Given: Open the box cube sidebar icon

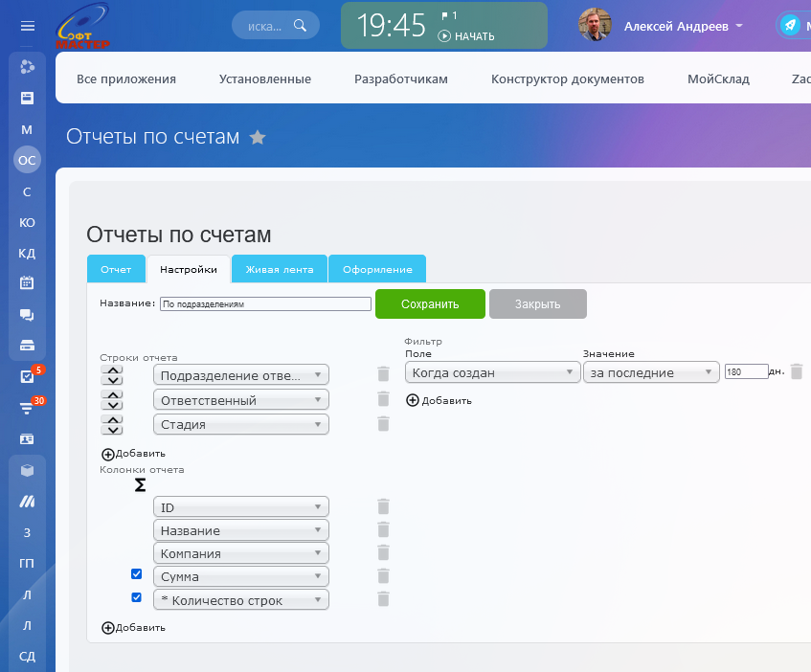Looking at the screenshot, I should tap(27, 470).
